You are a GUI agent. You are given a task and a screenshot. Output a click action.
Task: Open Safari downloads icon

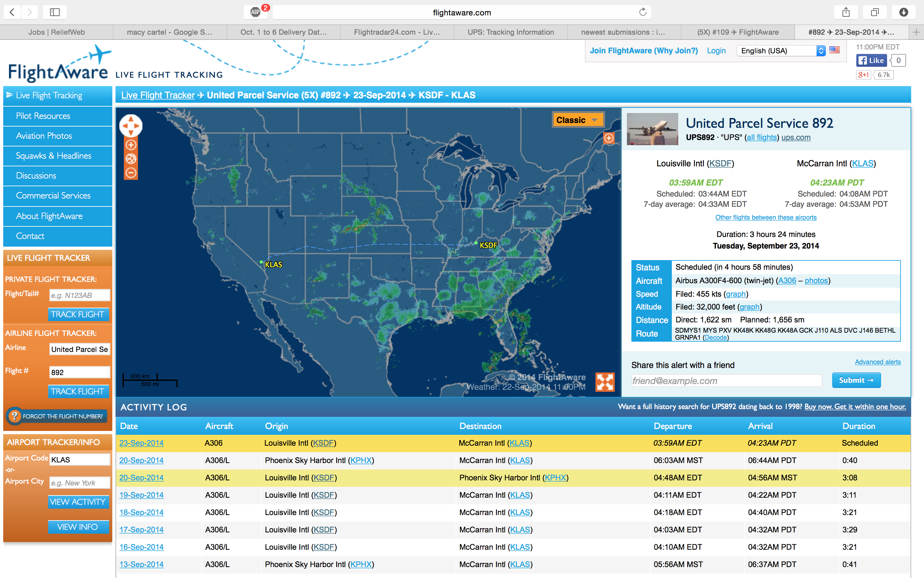click(x=903, y=12)
